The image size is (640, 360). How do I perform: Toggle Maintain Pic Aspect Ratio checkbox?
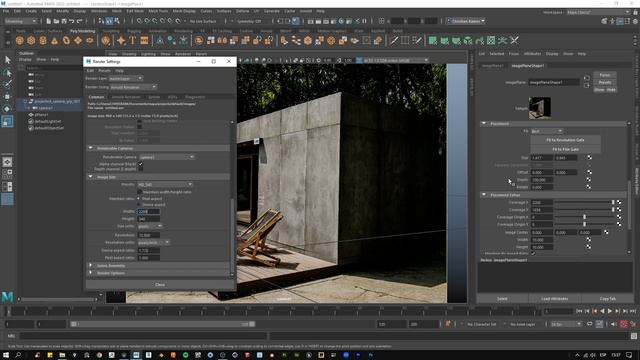533,253
